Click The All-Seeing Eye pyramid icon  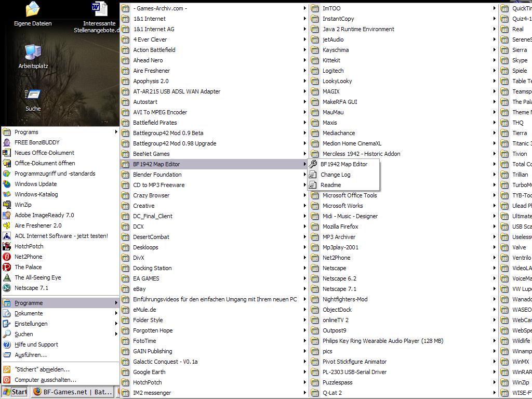coord(7,277)
